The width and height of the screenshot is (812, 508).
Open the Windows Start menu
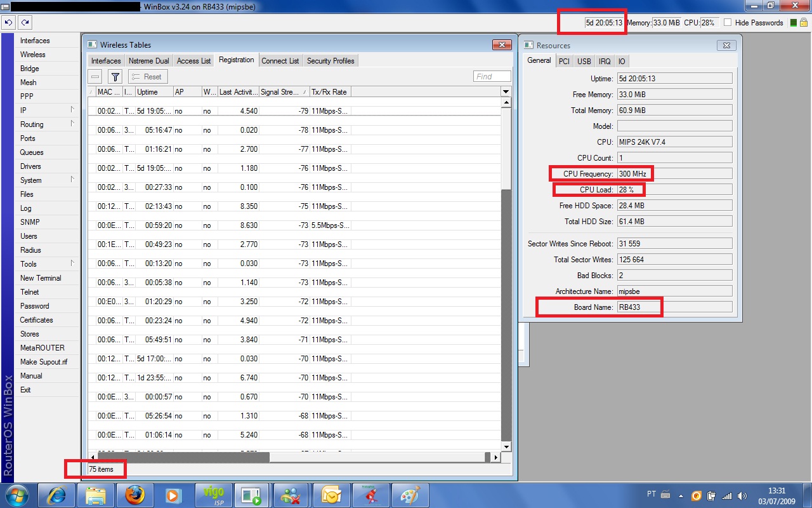pyautogui.click(x=16, y=495)
